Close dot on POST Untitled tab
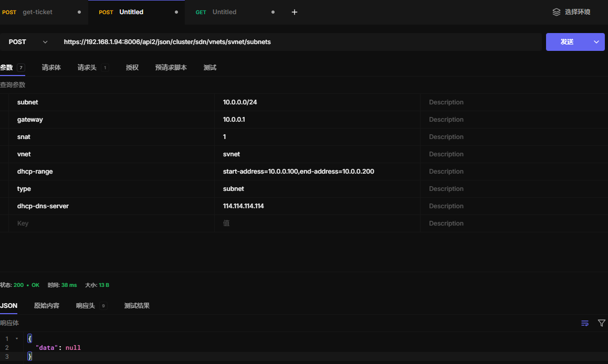 (176, 12)
